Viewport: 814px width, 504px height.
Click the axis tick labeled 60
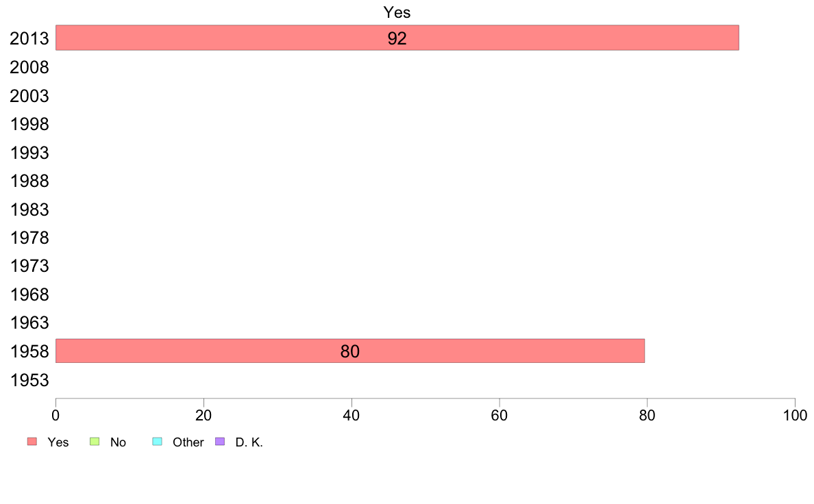coord(500,415)
